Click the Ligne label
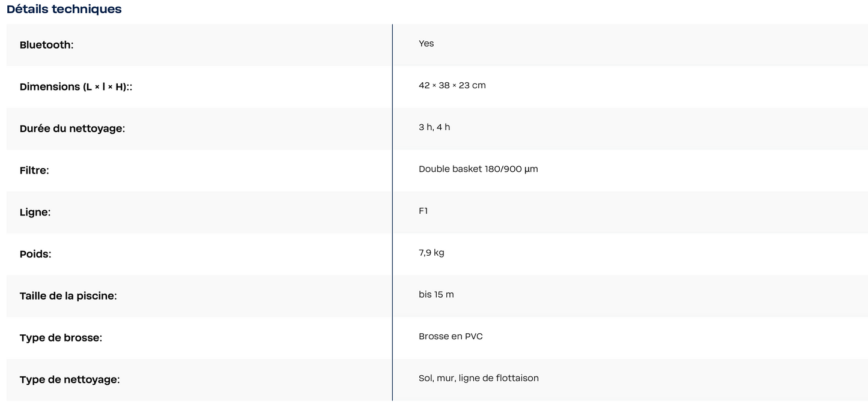The width and height of the screenshot is (868, 404). pyautogui.click(x=35, y=213)
